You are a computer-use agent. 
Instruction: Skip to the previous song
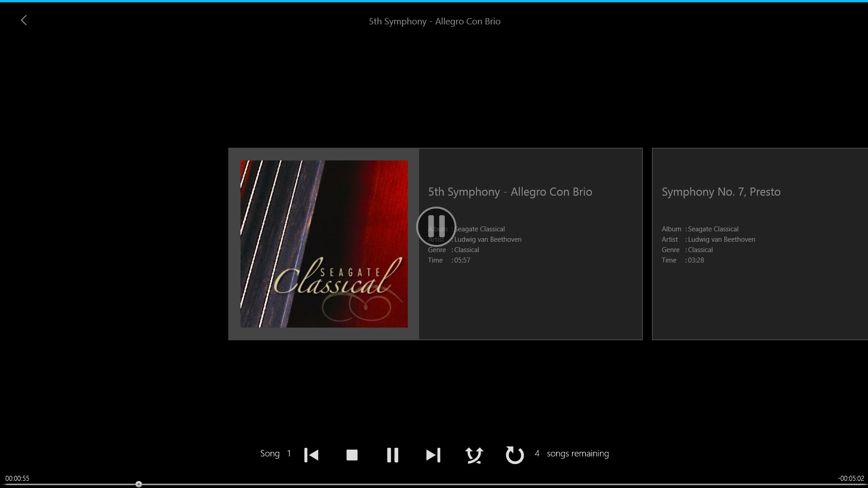pos(311,455)
